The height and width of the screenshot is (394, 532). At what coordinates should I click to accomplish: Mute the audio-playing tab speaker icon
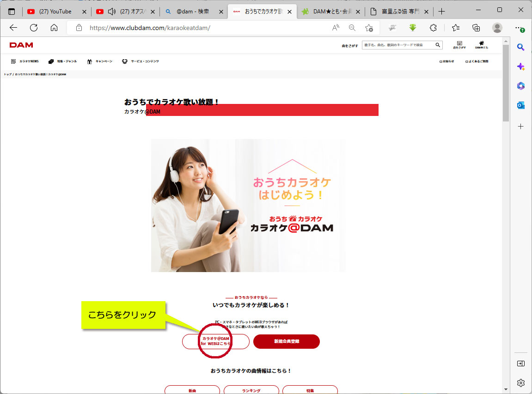(111, 12)
